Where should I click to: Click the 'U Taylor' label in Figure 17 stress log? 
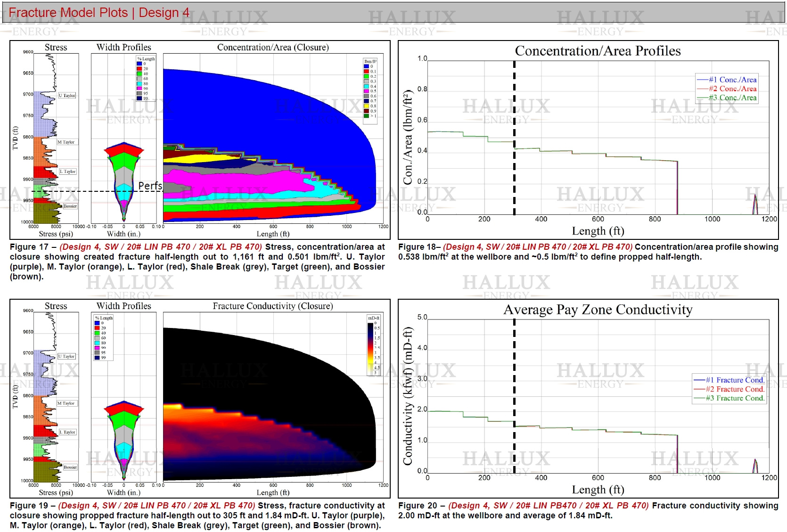(x=67, y=96)
